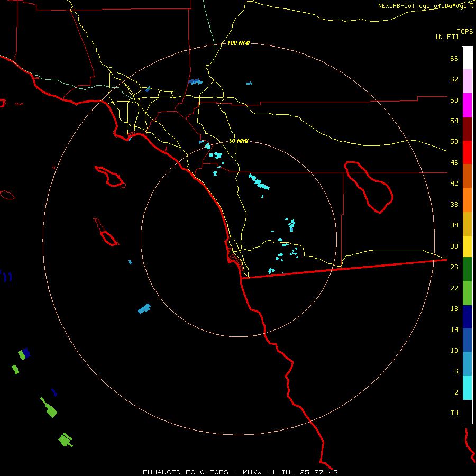Click the dark red 54 kft swatch
This screenshot has width=476, height=476.
(x=467, y=129)
